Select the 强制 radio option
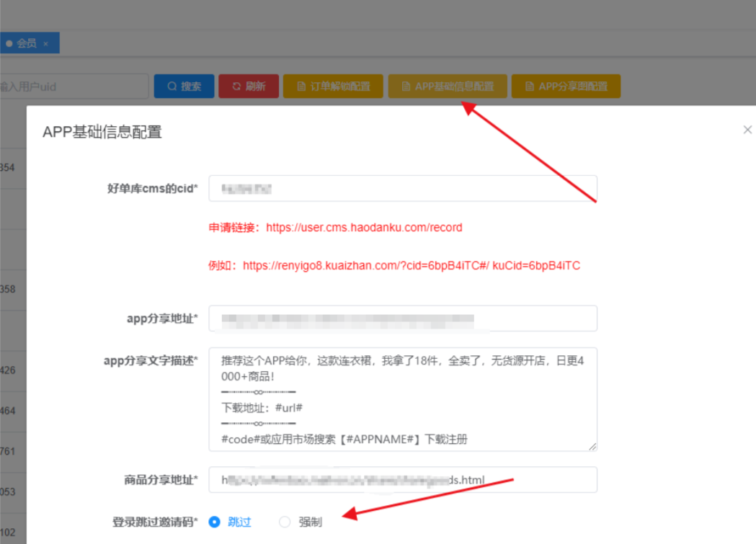 point(285,522)
